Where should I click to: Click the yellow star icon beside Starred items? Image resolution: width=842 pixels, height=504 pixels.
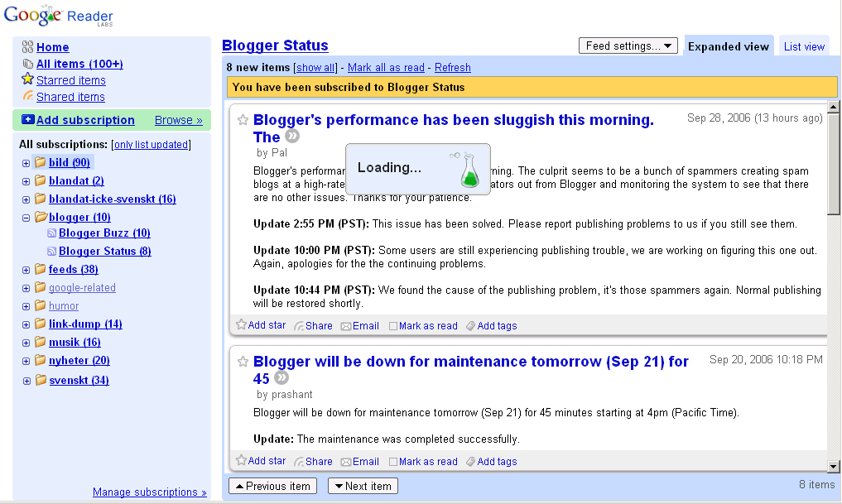[x=28, y=79]
